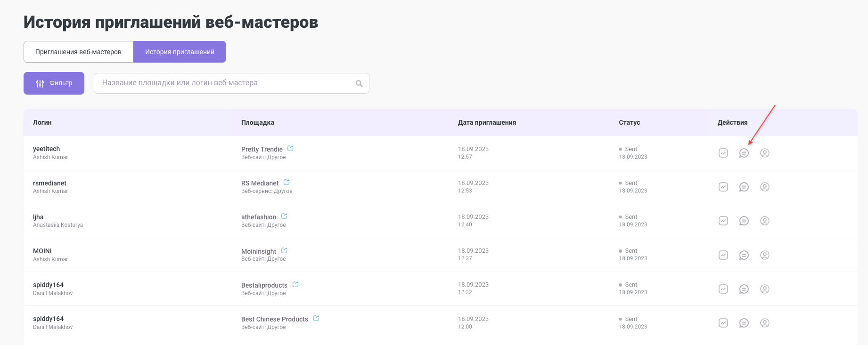The image size is (868, 345).
Task: Open statistics chart icon for yeetitech row
Action: (x=723, y=153)
